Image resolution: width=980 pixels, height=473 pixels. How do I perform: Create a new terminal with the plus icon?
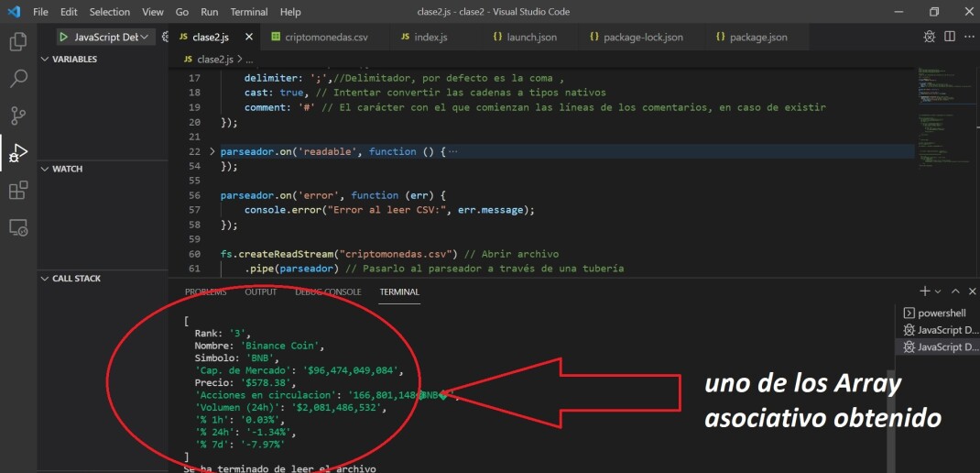[x=926, y=291]
